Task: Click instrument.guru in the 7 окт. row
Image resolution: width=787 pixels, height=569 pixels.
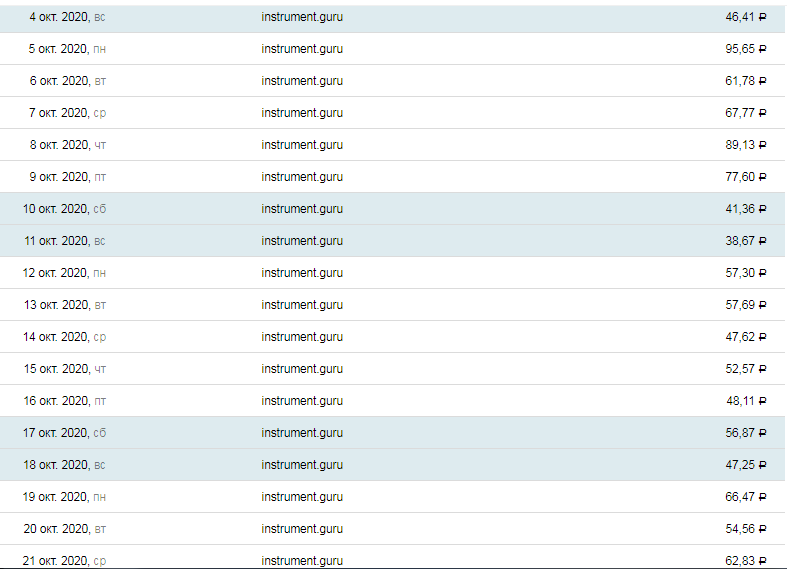Action: [302, 113]
